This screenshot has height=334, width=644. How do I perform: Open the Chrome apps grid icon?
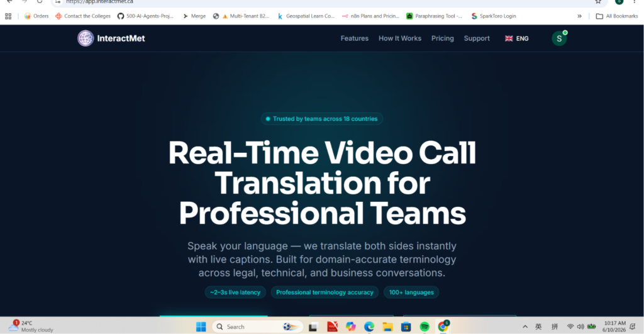tap(8, 16)
